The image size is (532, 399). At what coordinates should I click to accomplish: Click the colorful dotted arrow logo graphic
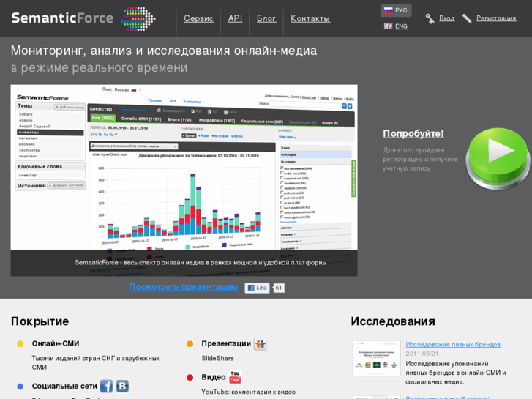click(138, 19)
